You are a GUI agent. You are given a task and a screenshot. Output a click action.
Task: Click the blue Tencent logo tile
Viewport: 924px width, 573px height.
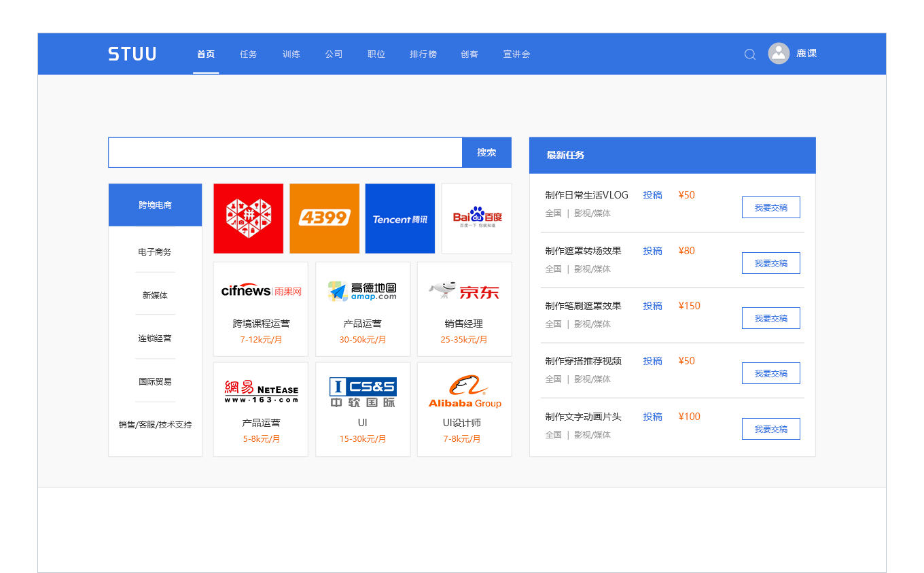(x=399, y=218)
